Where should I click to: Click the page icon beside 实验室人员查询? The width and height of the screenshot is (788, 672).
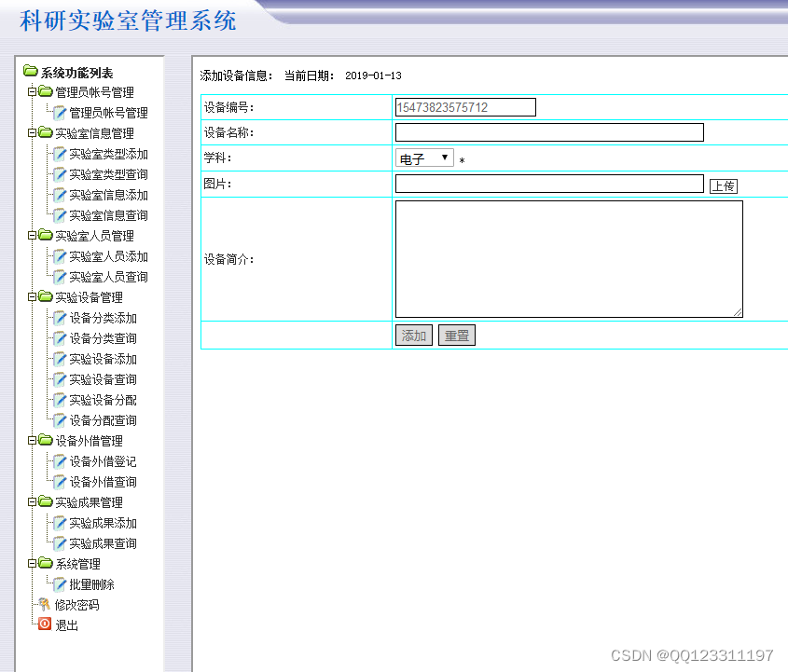coord(60,277)
